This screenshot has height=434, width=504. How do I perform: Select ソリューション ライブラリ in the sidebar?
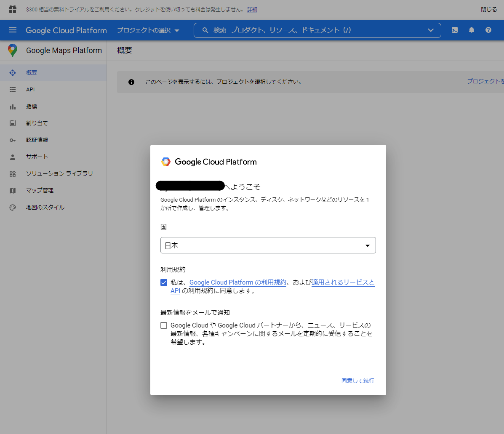click(x=53, y=174)
